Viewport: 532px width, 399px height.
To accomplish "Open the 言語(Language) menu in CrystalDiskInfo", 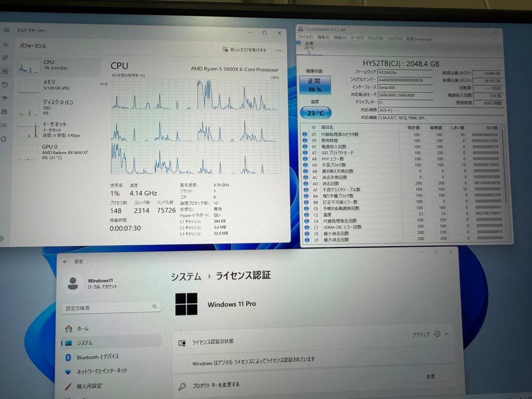I will [x=419, y=39].
